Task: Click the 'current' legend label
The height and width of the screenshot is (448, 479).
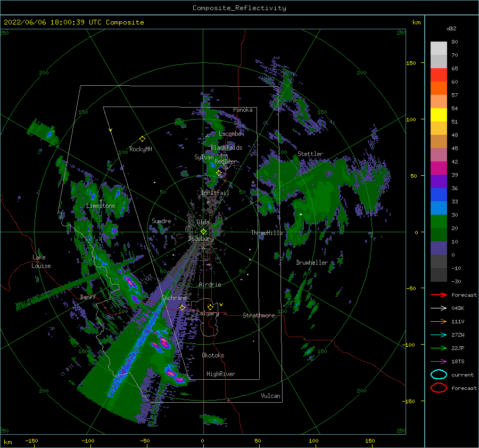Action: pos(463,374)
